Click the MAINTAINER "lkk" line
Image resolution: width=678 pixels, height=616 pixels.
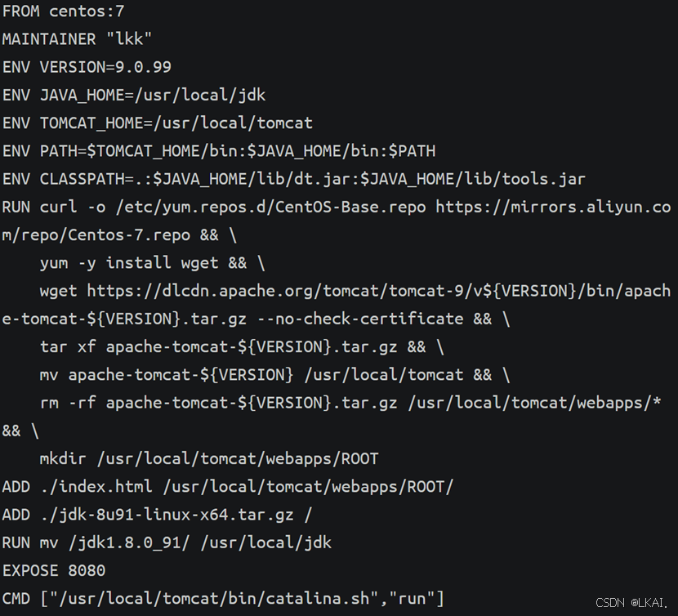tap(78, 39)
